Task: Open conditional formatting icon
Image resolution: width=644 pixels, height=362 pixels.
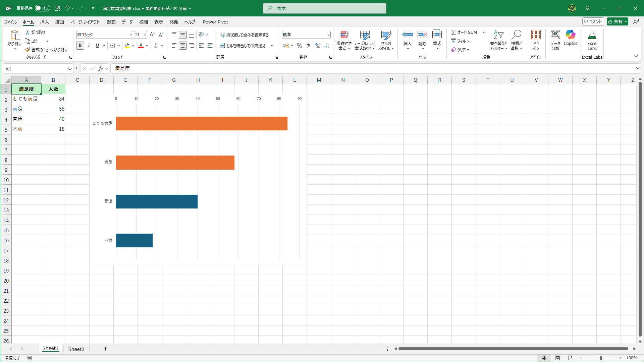Action: pos(344,35)
